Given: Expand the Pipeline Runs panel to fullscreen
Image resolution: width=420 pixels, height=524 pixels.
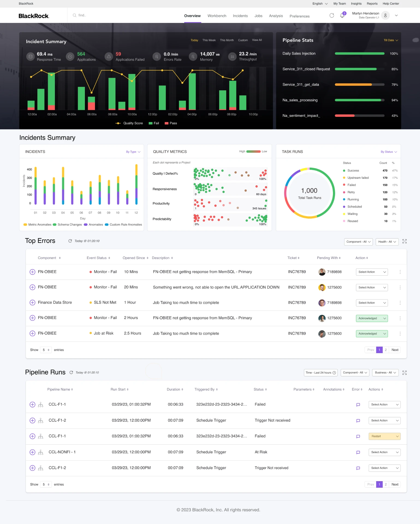Looking at the screenshot, I should coord(404,373).
